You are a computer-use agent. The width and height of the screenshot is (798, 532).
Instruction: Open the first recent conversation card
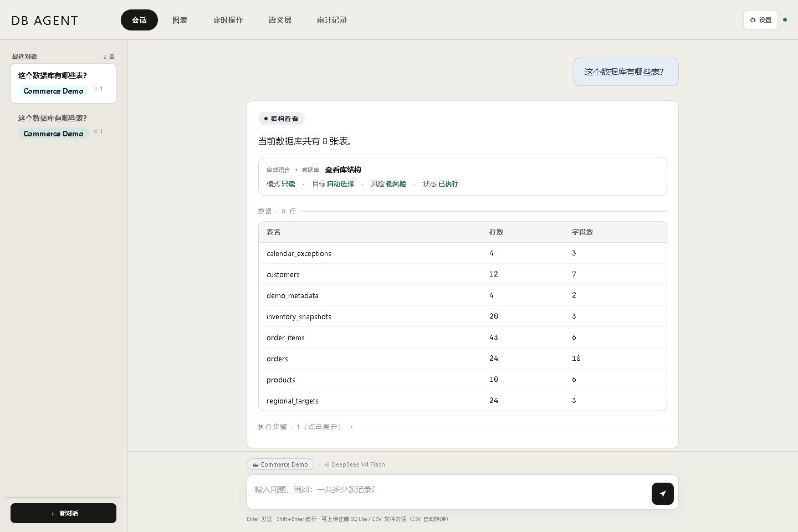click(63, 83)
